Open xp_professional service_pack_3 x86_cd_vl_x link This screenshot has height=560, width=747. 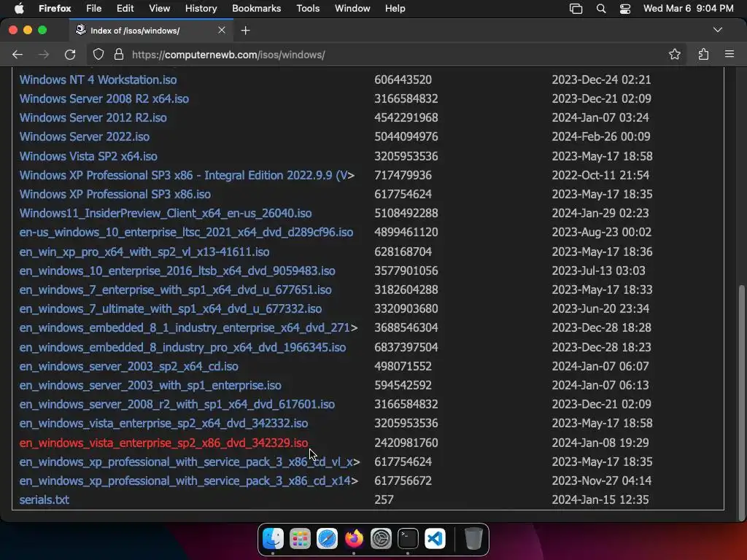[190, 462]
